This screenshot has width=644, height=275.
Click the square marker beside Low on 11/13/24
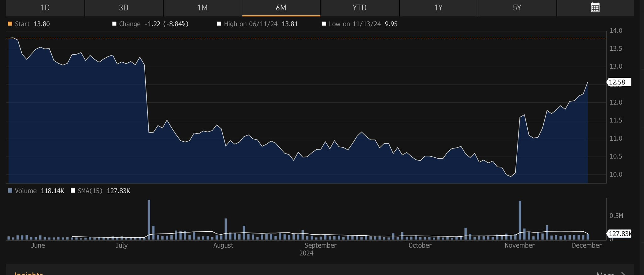[x=324, y=24]
